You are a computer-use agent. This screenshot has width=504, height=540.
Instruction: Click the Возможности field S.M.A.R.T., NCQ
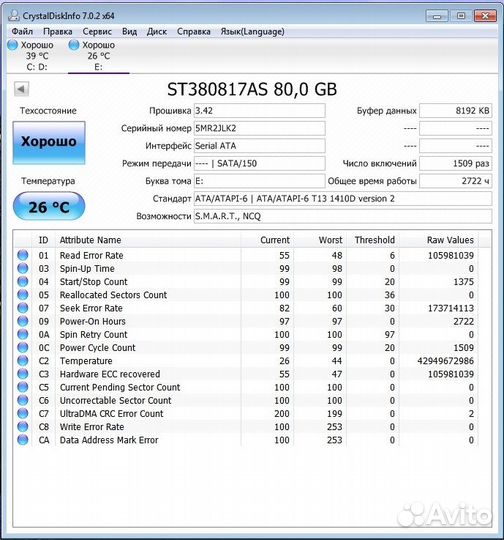click(343, 216)
